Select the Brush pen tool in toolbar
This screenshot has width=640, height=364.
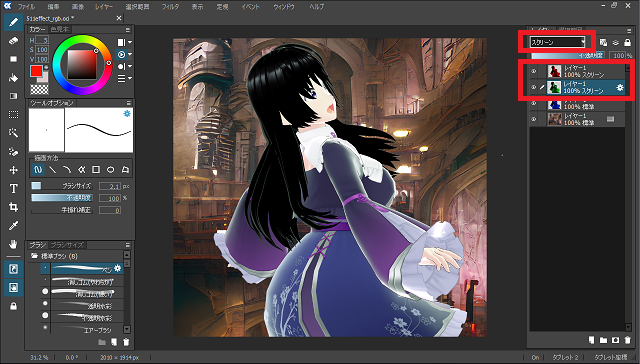(x=13, y=22)
